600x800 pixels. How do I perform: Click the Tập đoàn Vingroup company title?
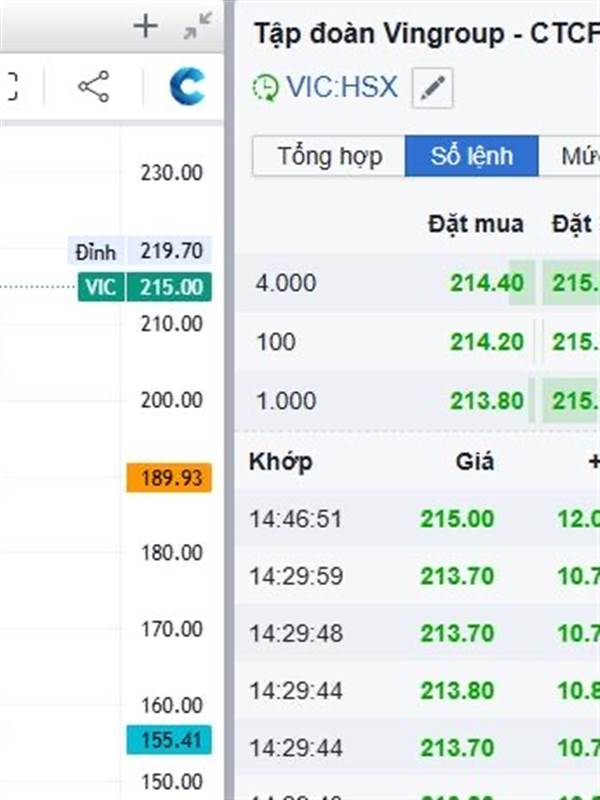[427, 35]
